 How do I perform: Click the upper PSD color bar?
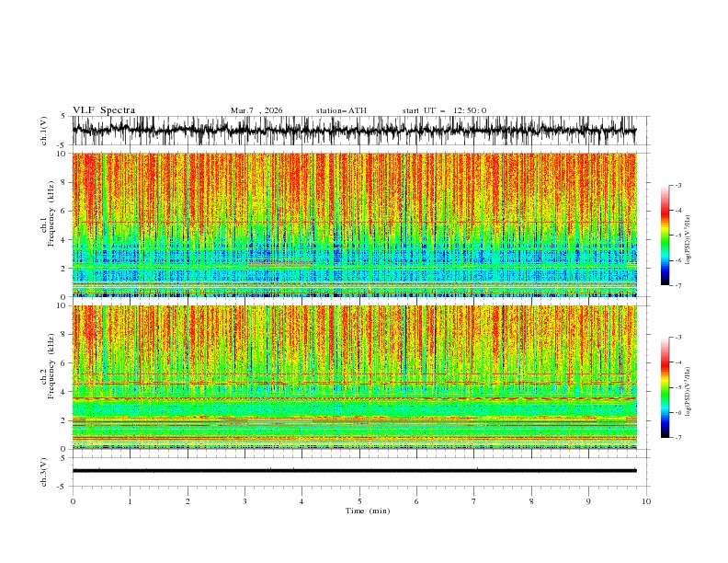tap(665, 236)
